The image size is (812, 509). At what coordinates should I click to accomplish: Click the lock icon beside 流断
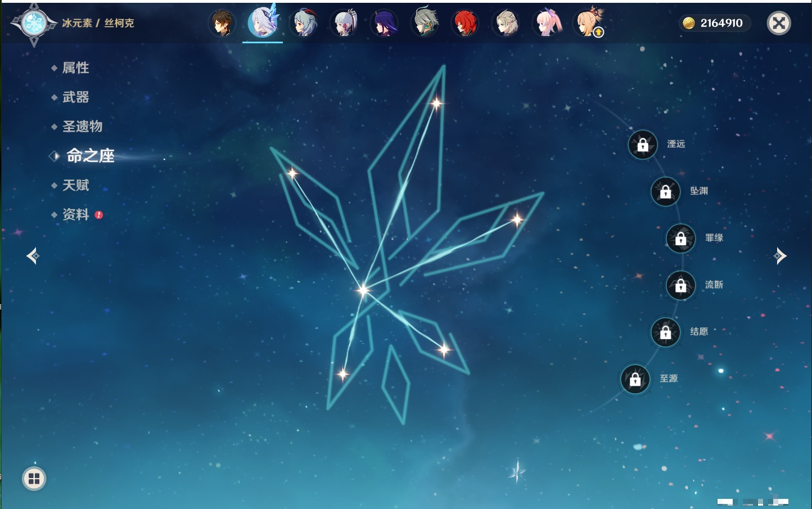[x=681, y=285]
